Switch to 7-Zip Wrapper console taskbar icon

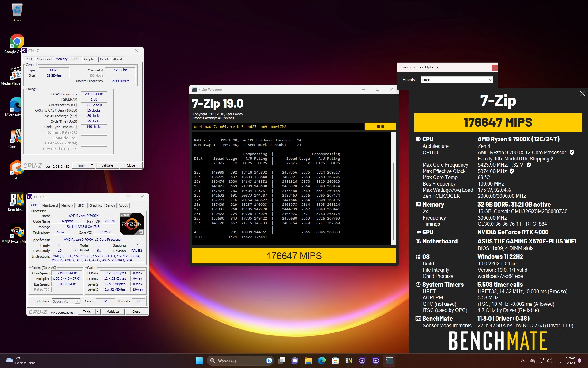coord(389,361)
